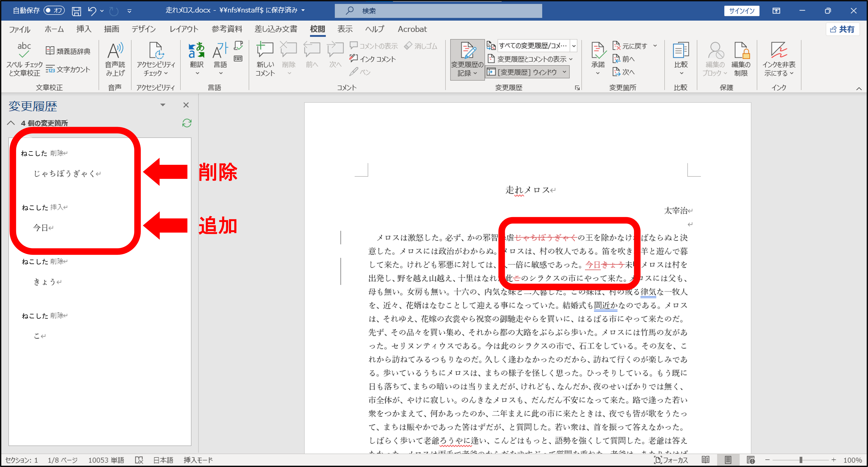The image size is (868, 467).
Task: Open the revisions pane options arrow
Action: click(x=163, y=105)
